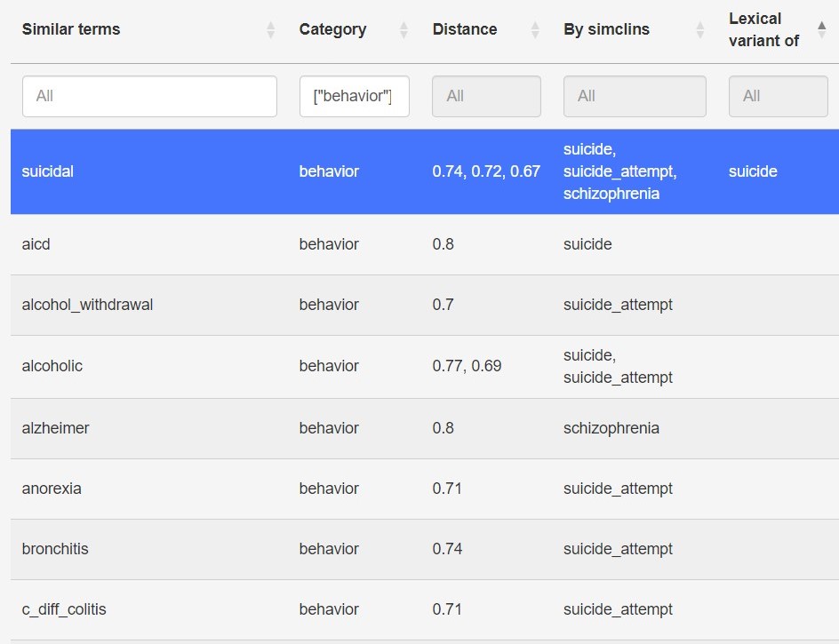The image size is (839, 644).
Task: Click the Similar terms sort arrows icon
Action: (x=271, y=30)
